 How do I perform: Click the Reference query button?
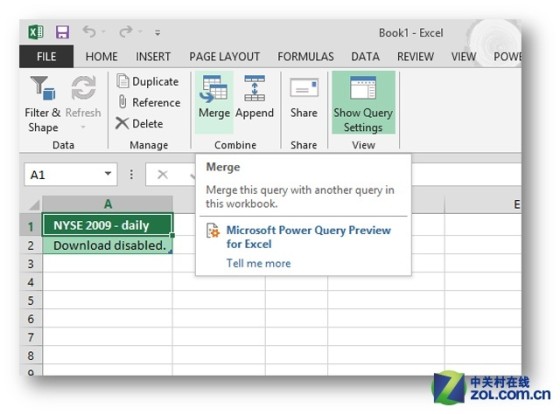[x=149, y=103]
